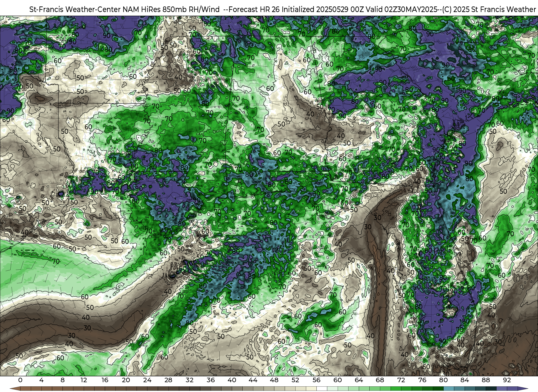The width and height of the screenshot is (538, 392).
Task: Click colorbar tick label 92
Action: (x=507, y=380)
